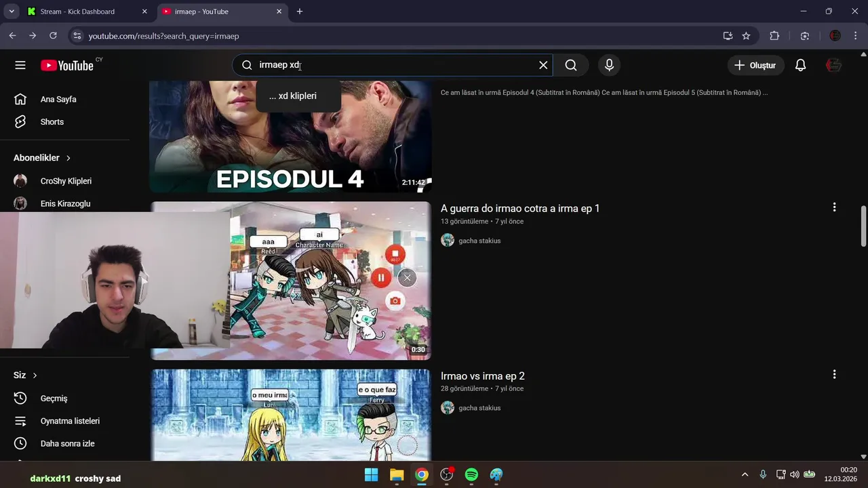Image resolution: width=868 pixels, height=488 pixels.
Task: Go back with the browser back arrow
Action: pyautogui.click(x=12, y=36)
